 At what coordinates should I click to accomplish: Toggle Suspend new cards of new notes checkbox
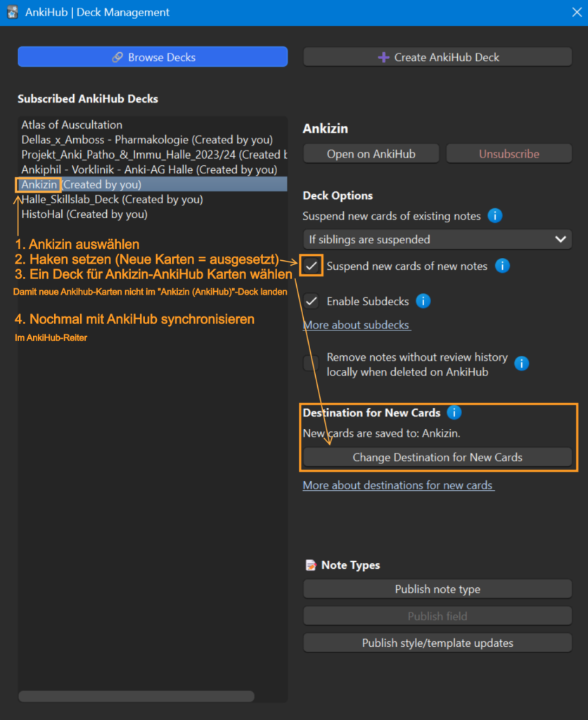311,265
